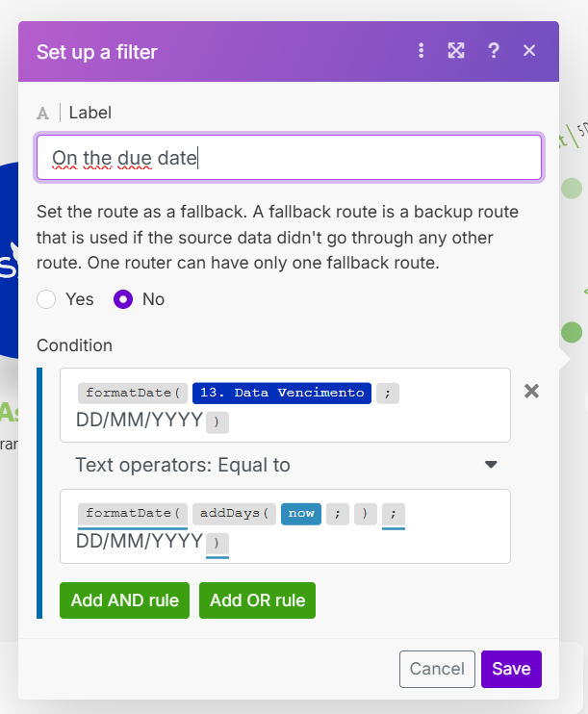Click the text format icon beside Label

tap(42, 113)
